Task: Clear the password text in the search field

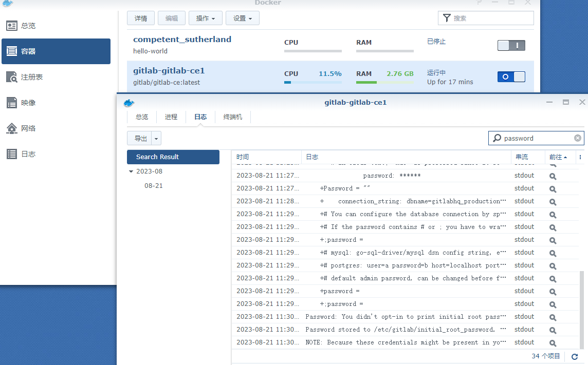Action: click(578, 138)
